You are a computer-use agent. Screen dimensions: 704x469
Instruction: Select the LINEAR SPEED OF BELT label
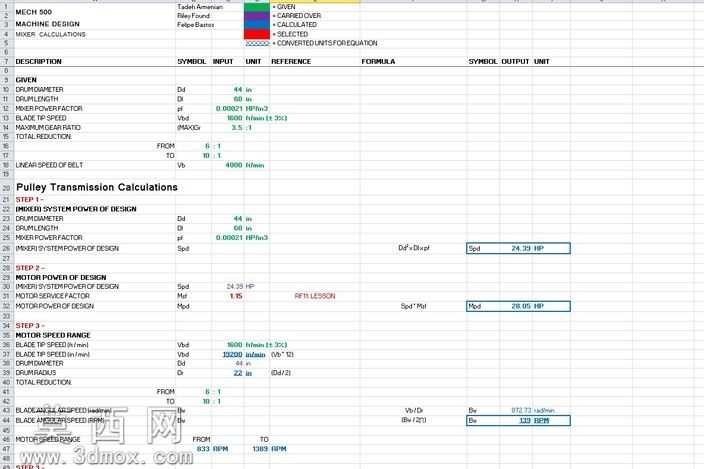click(x=49, y=165)
